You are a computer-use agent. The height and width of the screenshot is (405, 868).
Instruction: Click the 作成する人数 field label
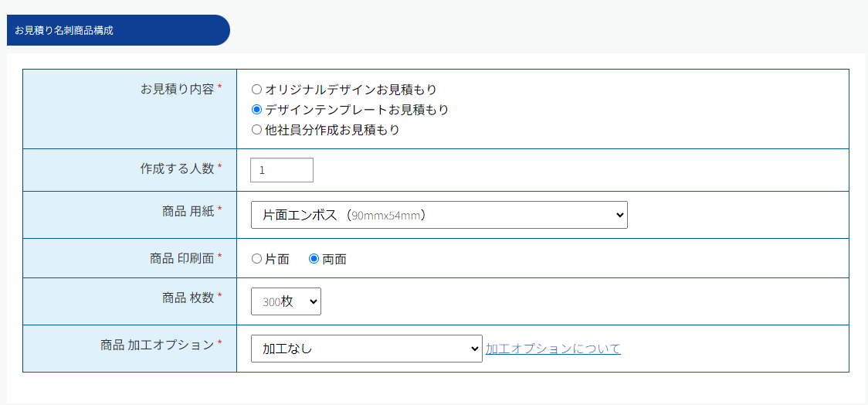(177, 168)
